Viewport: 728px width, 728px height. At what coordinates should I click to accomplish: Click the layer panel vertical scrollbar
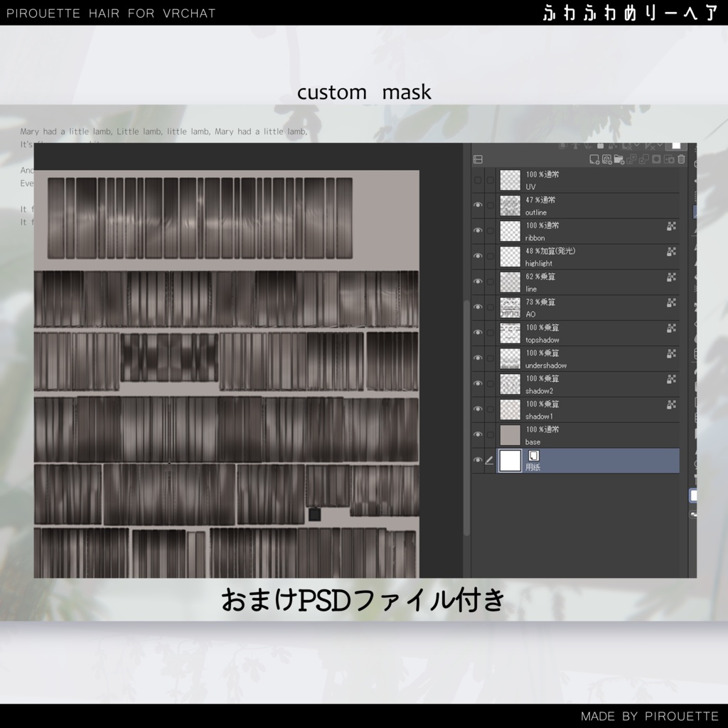pos(466,418)
